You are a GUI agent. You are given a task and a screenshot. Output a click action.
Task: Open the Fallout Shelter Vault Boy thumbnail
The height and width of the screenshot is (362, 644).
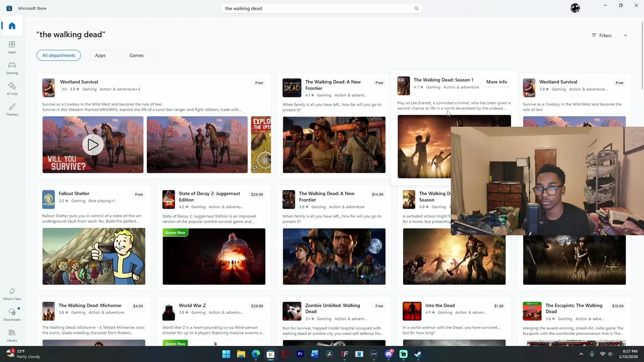pos(94,256)
